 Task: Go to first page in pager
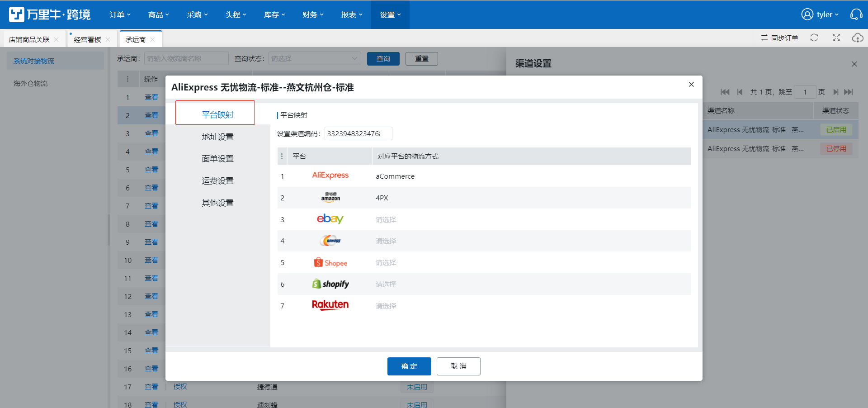725,92
